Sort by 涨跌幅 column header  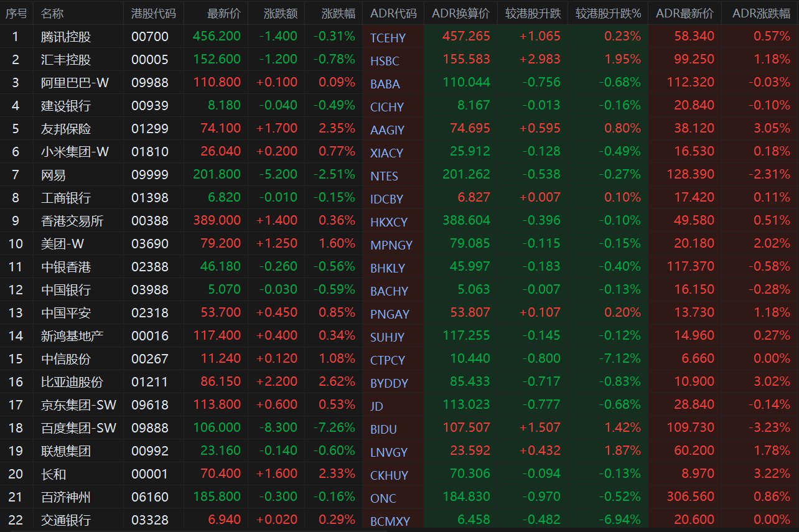pos(339,13)
